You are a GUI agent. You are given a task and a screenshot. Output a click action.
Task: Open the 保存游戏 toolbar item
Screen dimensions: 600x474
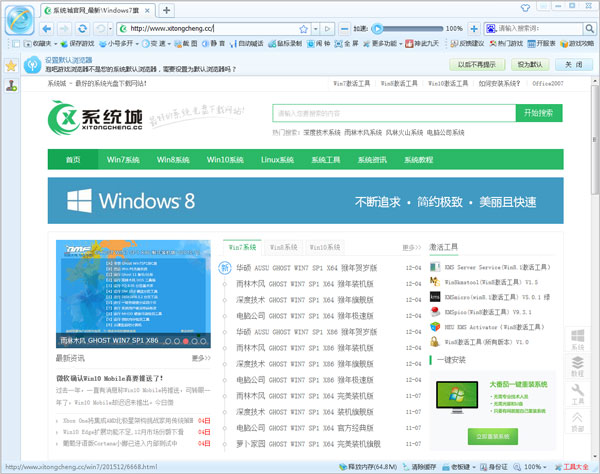pyautogui.click(x=78, y=44)
